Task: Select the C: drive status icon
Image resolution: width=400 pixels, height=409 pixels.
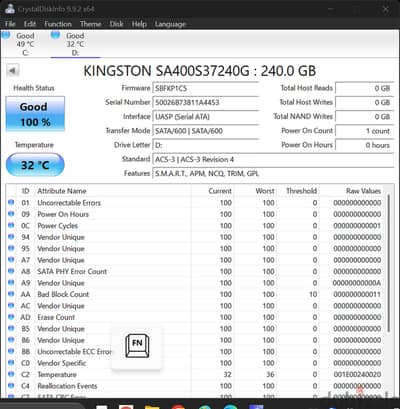Action: 6,34
